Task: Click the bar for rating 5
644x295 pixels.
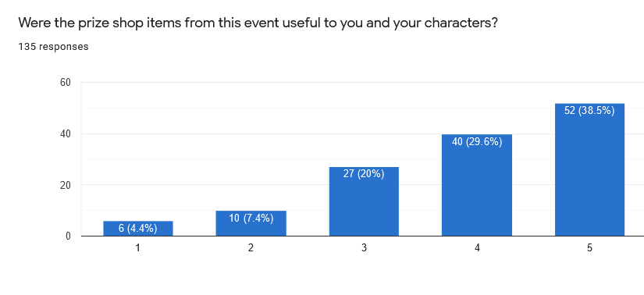Action: tap(590, 169)
